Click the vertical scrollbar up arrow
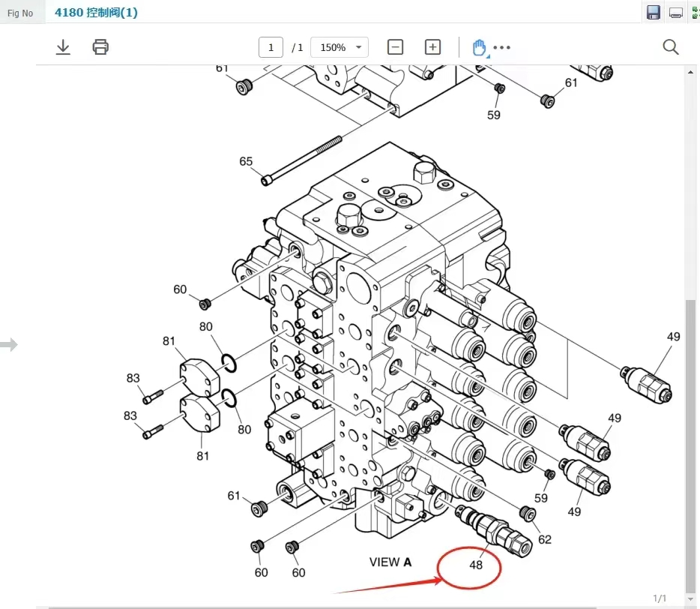Image resolution: width=700 pixels, height=609 pixels. click(690, 73)
